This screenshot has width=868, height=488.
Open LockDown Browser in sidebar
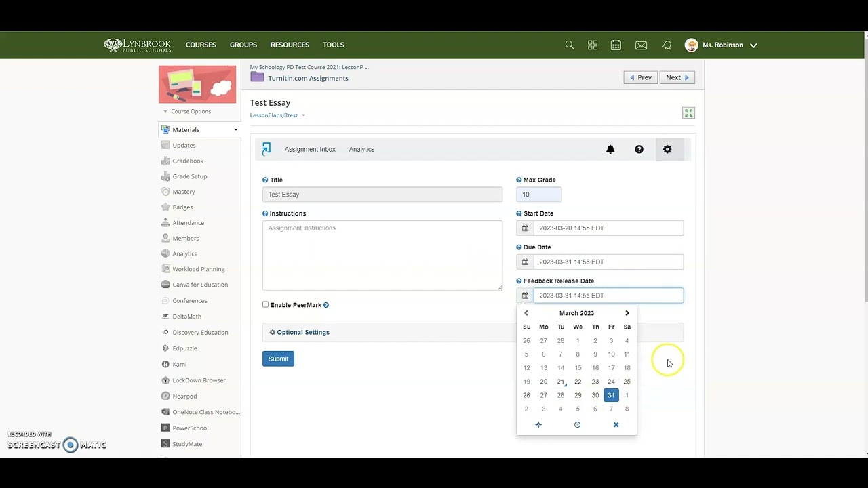coord(199,380)
